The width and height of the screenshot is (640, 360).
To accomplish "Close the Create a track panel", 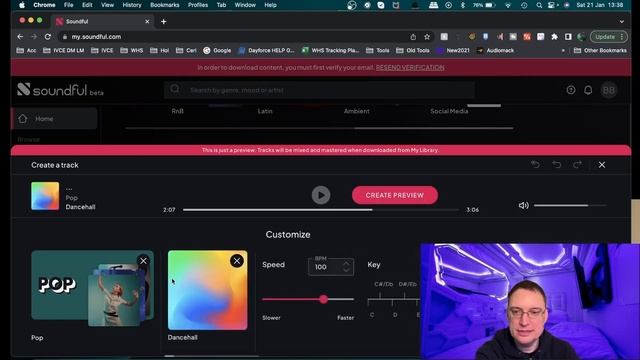I will point(602,165).
